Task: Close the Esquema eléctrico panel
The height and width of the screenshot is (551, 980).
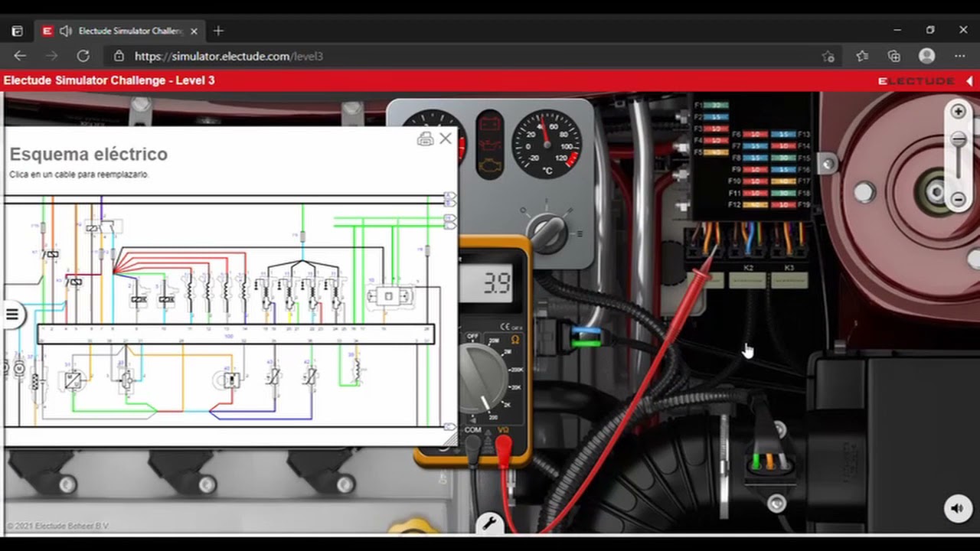Action: point(446,139)
